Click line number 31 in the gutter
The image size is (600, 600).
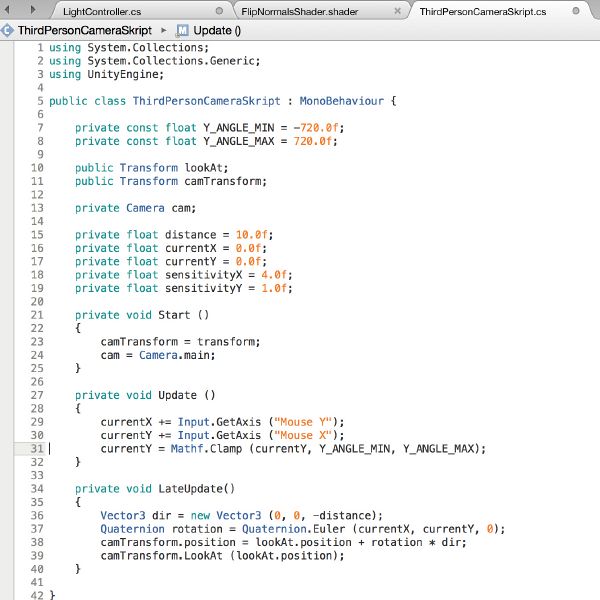[36, 448]
